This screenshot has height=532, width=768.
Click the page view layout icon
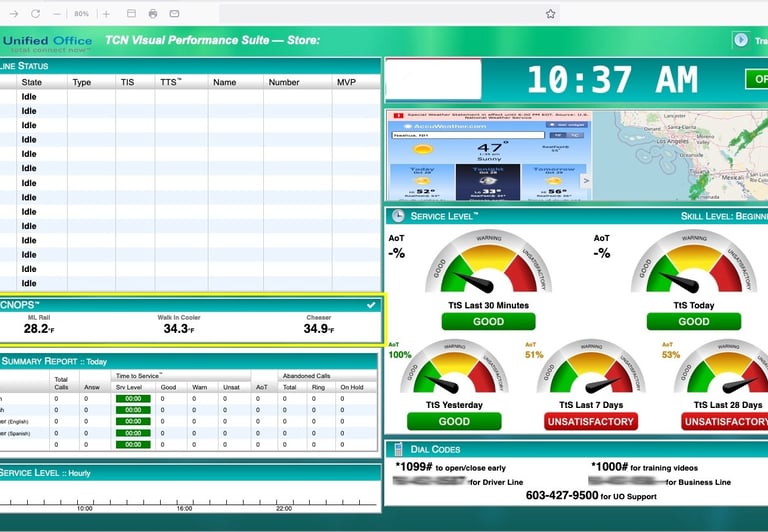coord(131,13)
